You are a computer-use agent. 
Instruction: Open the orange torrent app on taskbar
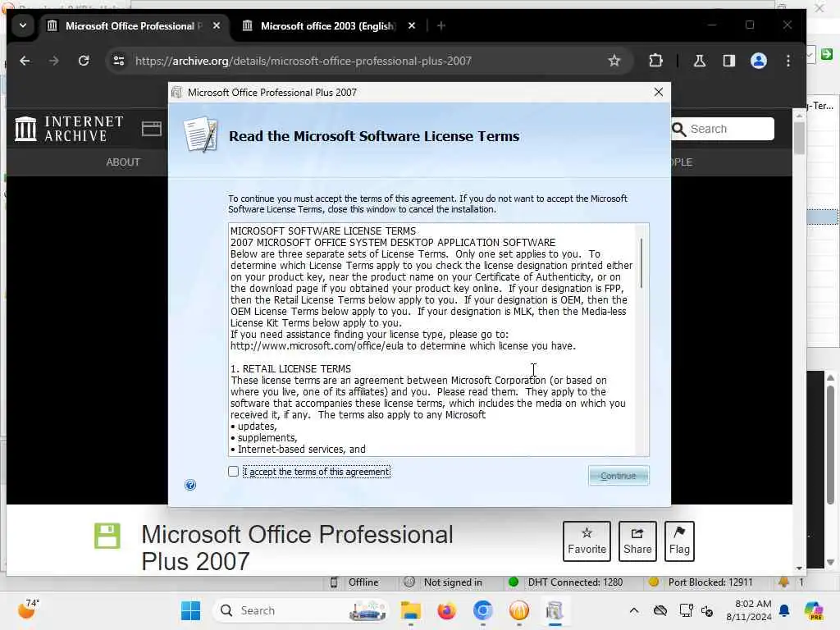[x=518, y=610]
